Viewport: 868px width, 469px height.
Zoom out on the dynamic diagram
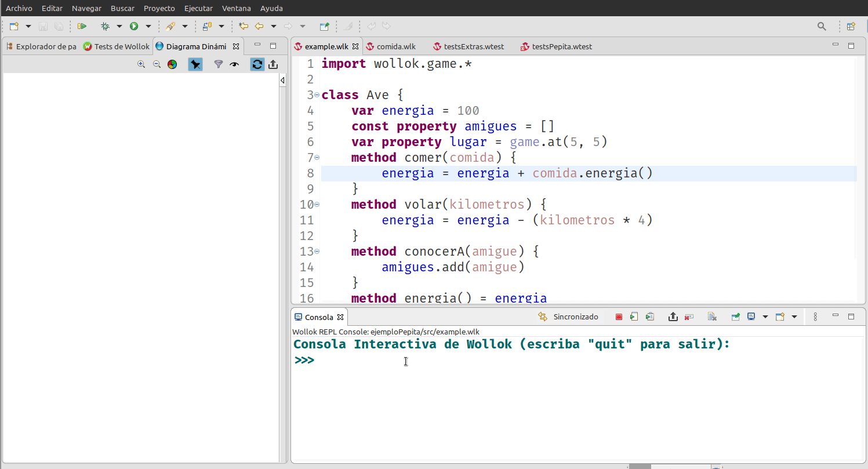(157, 64)
